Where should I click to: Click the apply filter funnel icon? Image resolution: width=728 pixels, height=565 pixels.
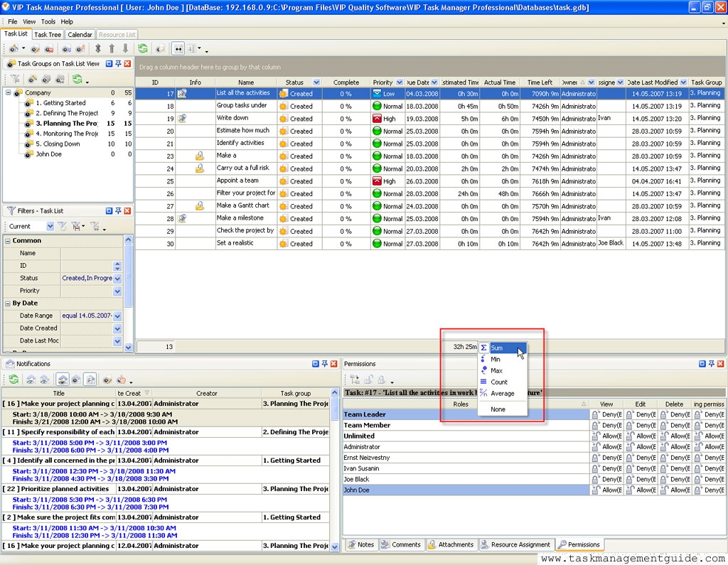click(x=63, y=226)
